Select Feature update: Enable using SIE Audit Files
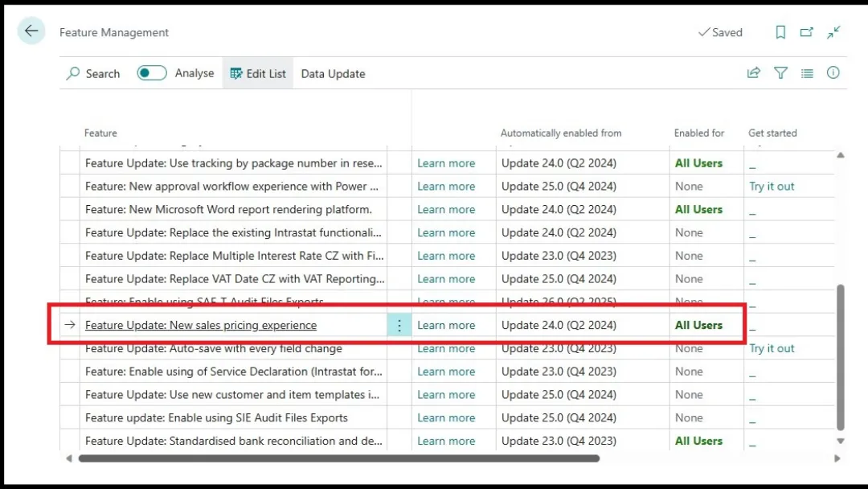This screenshot has width=868, height=489. point(216,418)
